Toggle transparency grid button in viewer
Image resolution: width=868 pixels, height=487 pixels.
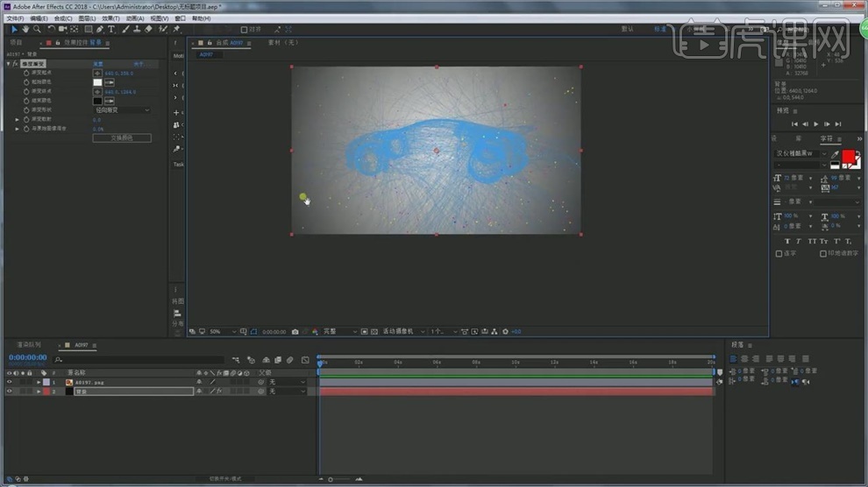[374, 332]
